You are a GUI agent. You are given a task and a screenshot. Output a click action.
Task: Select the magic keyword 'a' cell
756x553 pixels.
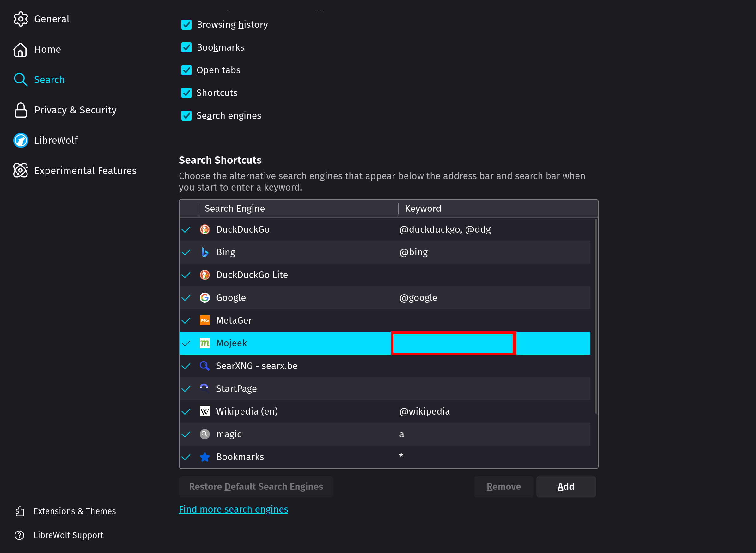(401, 434)
